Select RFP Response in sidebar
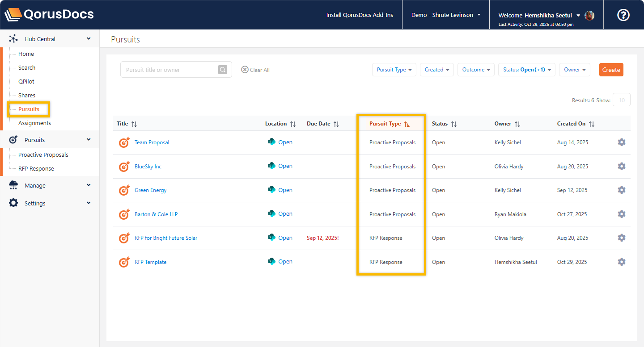The width and height of the screenshot is (644, 347). click(36, 168)
